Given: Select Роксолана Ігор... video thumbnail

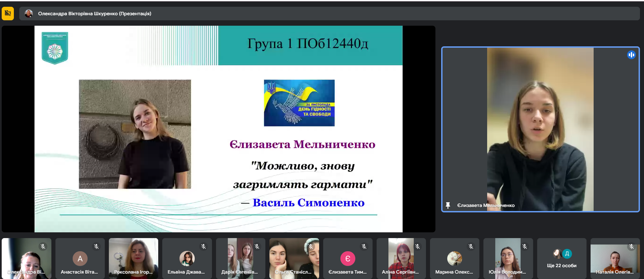Looking at the screenshot, I should pos(134,258).
